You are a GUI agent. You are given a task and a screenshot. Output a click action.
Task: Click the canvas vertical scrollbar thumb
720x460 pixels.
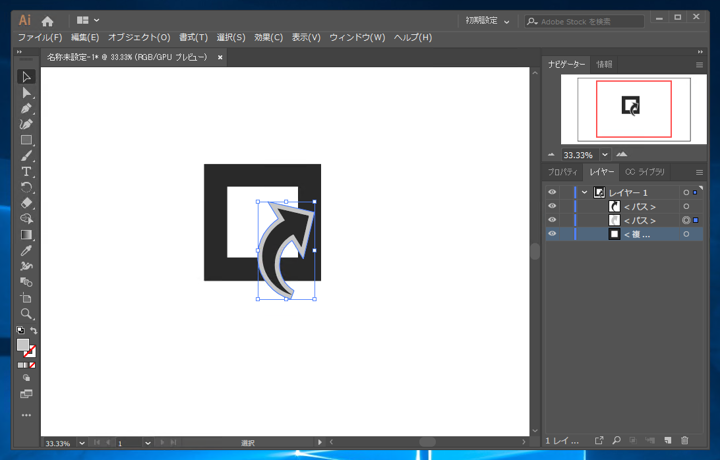[535, 251]
